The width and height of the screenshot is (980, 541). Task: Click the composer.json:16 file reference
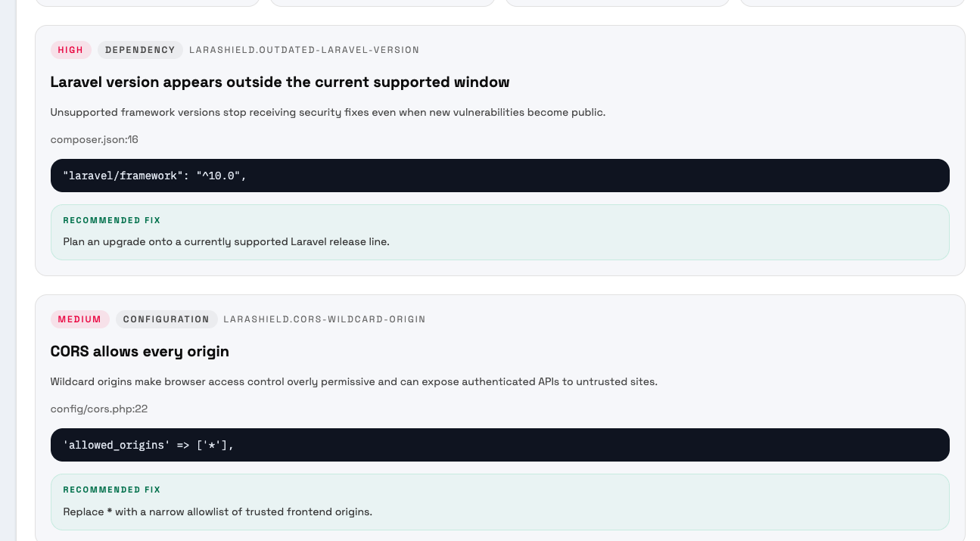(x=93, y=140)
